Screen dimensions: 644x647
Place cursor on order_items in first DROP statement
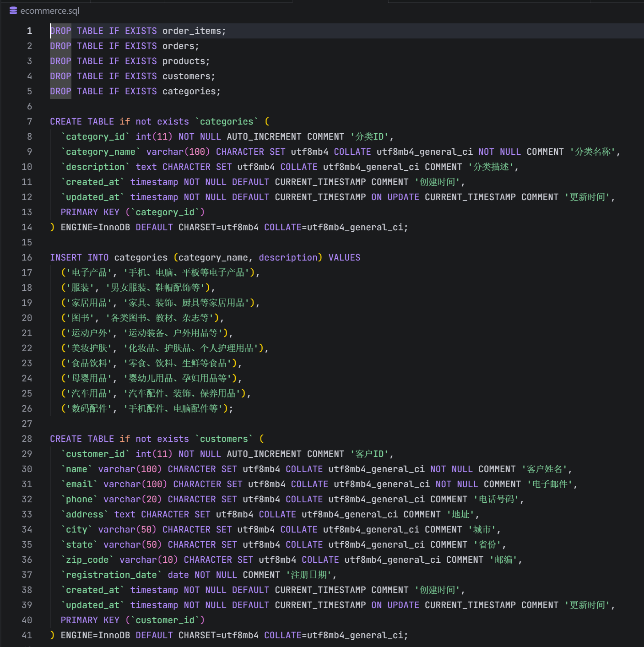(192, 31)
